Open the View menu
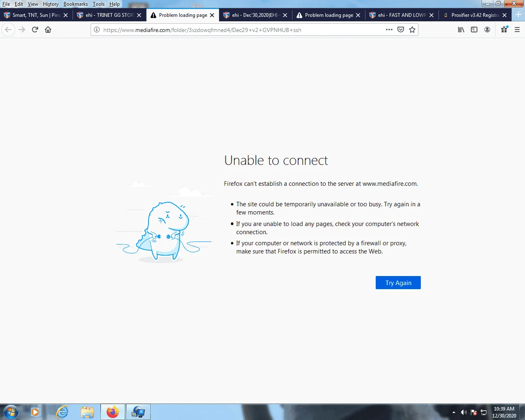 (x=33, y=4)
